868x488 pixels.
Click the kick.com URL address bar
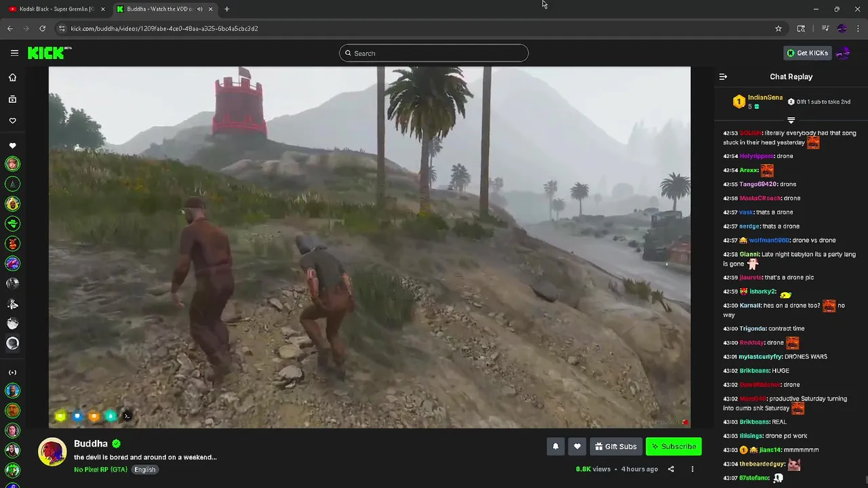click(420, 28)
